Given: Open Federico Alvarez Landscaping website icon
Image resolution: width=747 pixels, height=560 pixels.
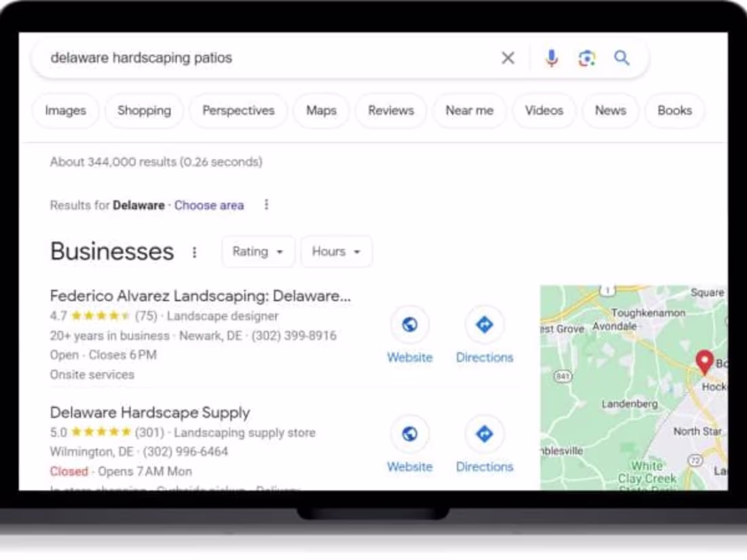Looking at the screenshot, I should [409, 324].
